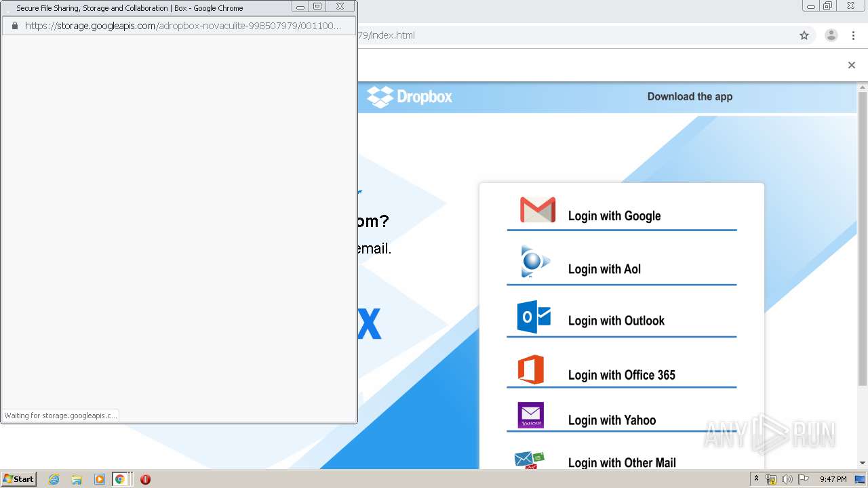Click the page vertical scrollbar
This screenshot has height=488, width=868.
(863, 237)
